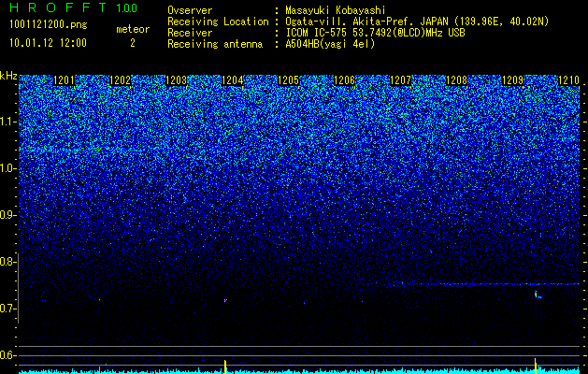Click the 1208 time marker
588x374 pixels.
point(457,80)
